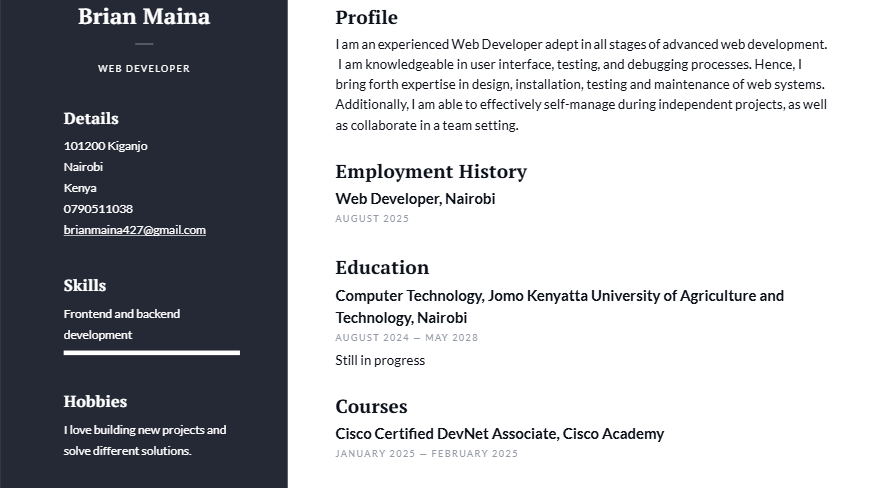Viewport: 890px width, 488px height.
Task: Select the Web Developer, Nairobi job title
Action: (x=415, y=199)
